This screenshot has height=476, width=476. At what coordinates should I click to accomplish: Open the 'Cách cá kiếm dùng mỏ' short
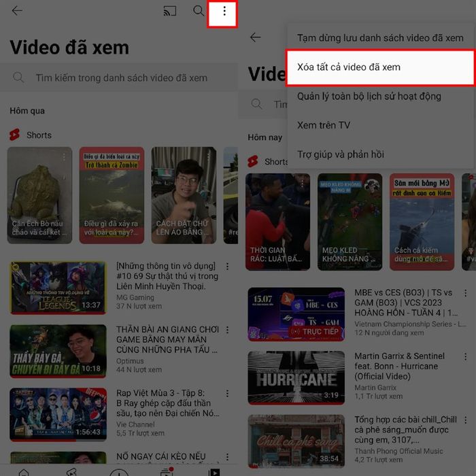(422, 222)
